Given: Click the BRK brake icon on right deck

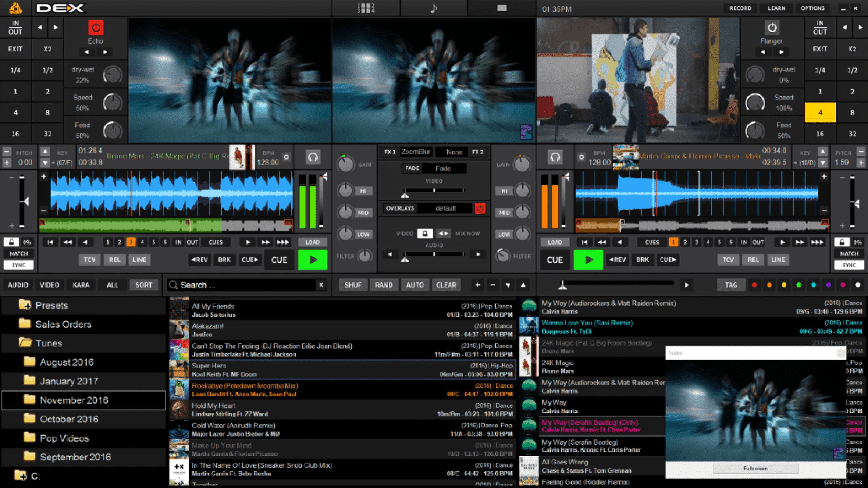Looking at the screenshot, I should (x=642, y=260).
